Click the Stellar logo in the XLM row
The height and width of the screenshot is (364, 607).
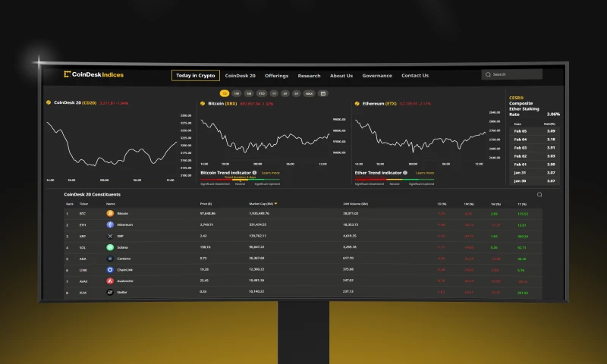click(110, 292)
